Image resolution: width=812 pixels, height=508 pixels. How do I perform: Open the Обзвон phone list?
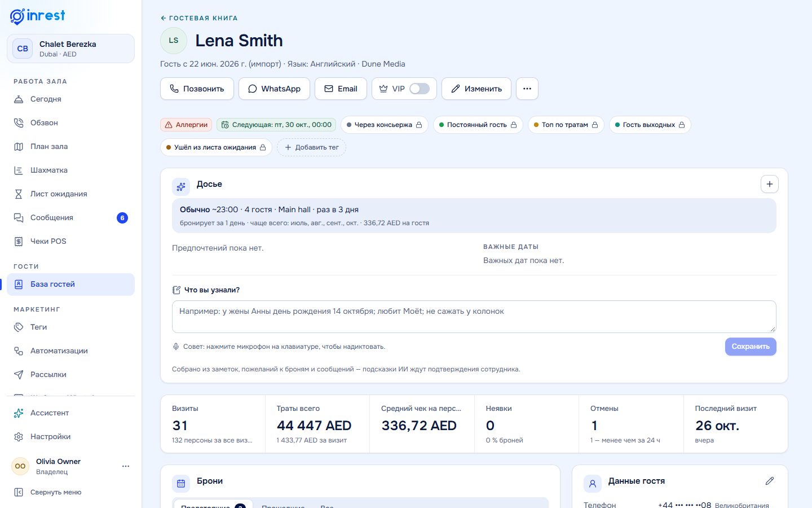70,123
